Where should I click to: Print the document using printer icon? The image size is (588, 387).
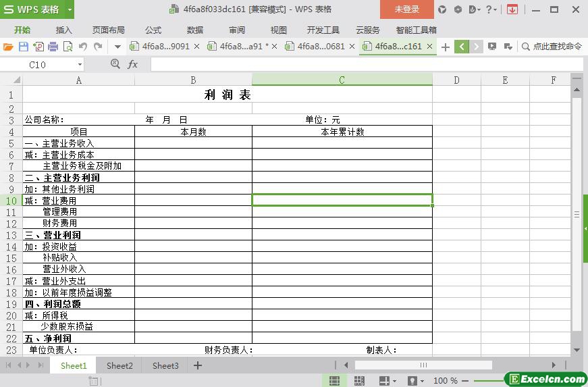click(53, 47)
